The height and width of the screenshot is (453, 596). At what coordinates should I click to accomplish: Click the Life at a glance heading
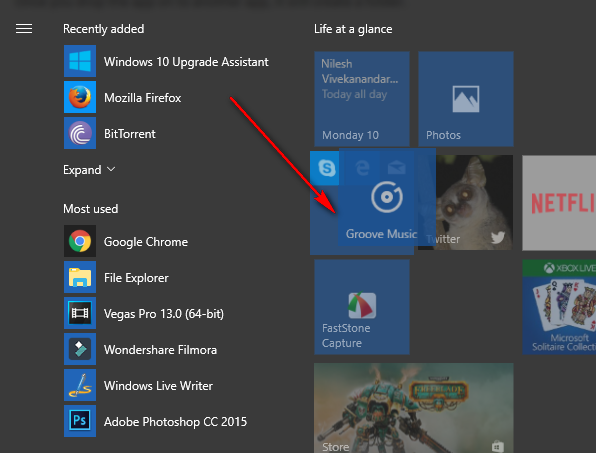point(353,29)
